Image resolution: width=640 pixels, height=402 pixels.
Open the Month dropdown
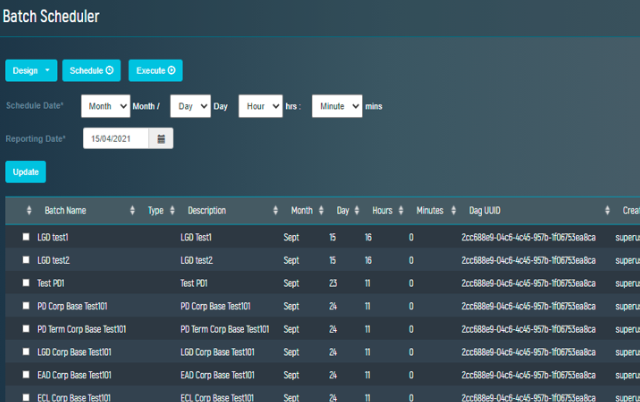(x=106, y=106)
